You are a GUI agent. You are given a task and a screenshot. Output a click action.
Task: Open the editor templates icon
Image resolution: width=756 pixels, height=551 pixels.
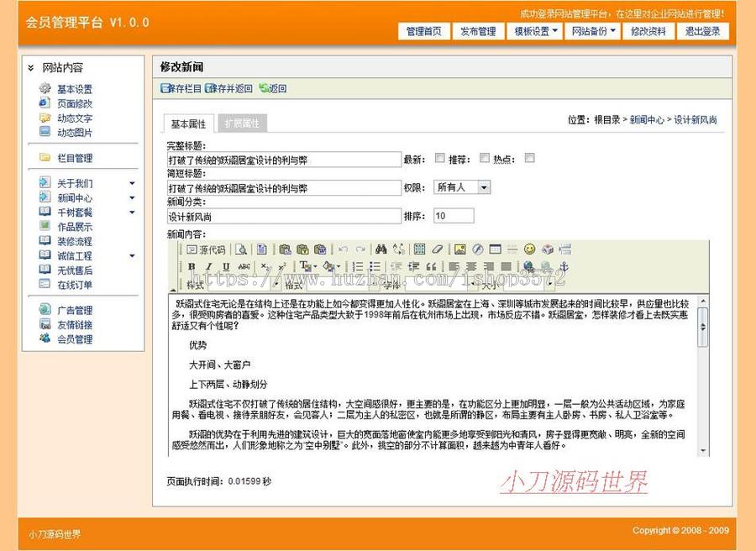261,249
